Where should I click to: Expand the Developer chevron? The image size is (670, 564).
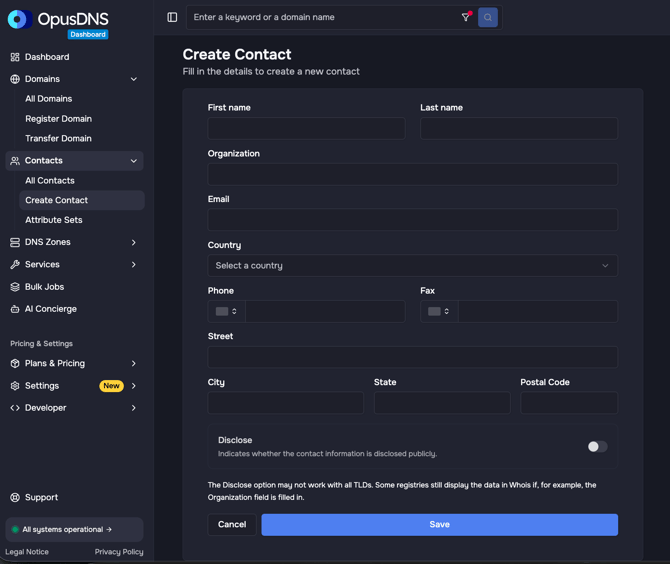[134, 408]
